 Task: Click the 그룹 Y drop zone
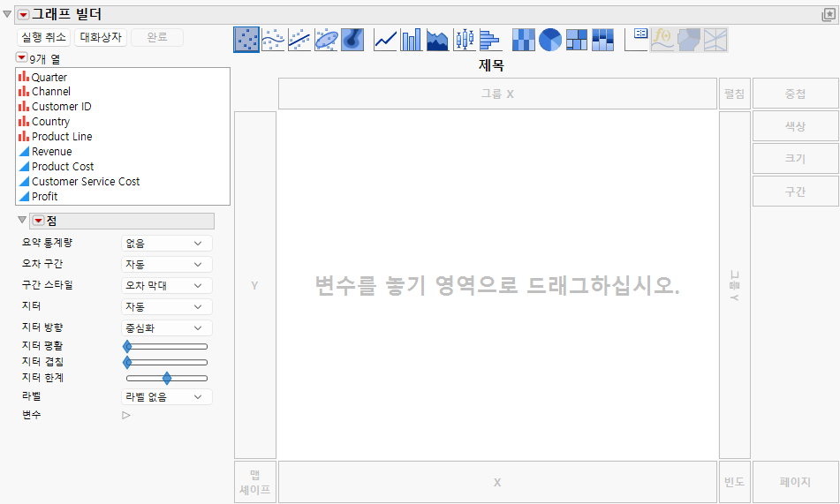click(735, 285)
